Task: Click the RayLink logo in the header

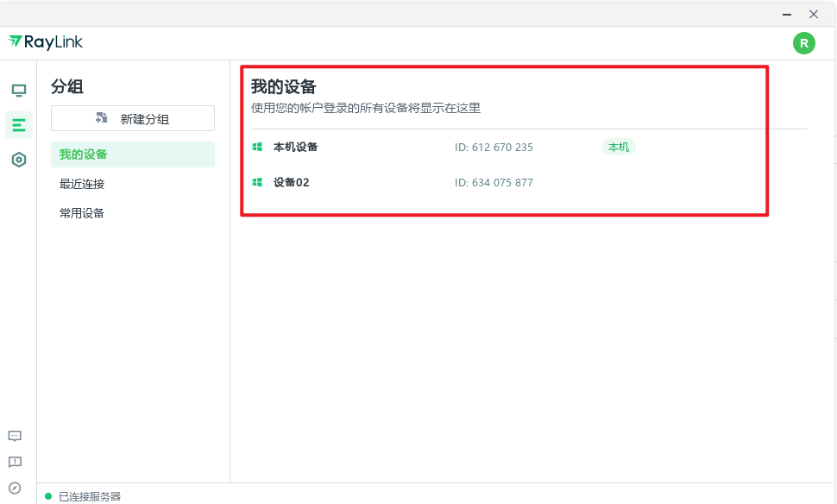Action: pos(45,41)
